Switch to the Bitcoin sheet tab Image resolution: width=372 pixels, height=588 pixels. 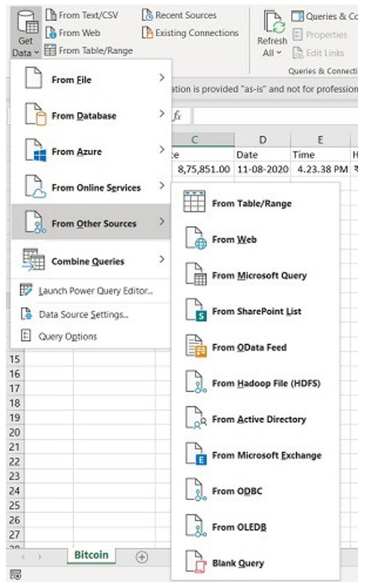pos(91,555)
